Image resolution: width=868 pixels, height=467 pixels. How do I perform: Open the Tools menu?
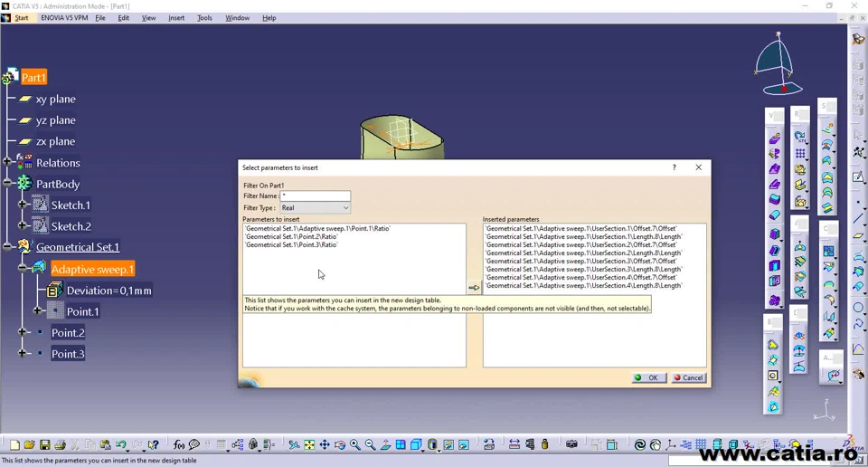click(x=204, y=18)
